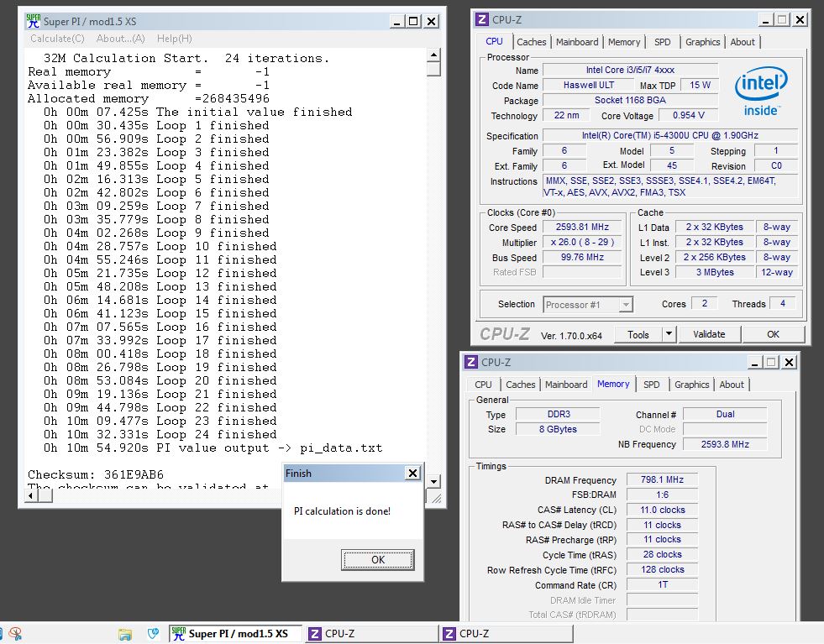
Task: Click the Super PI title bar icon
Action: [33, 21]
